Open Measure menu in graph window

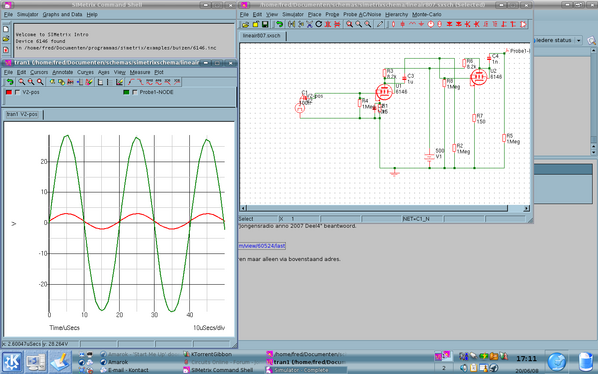tap(140, 72)
